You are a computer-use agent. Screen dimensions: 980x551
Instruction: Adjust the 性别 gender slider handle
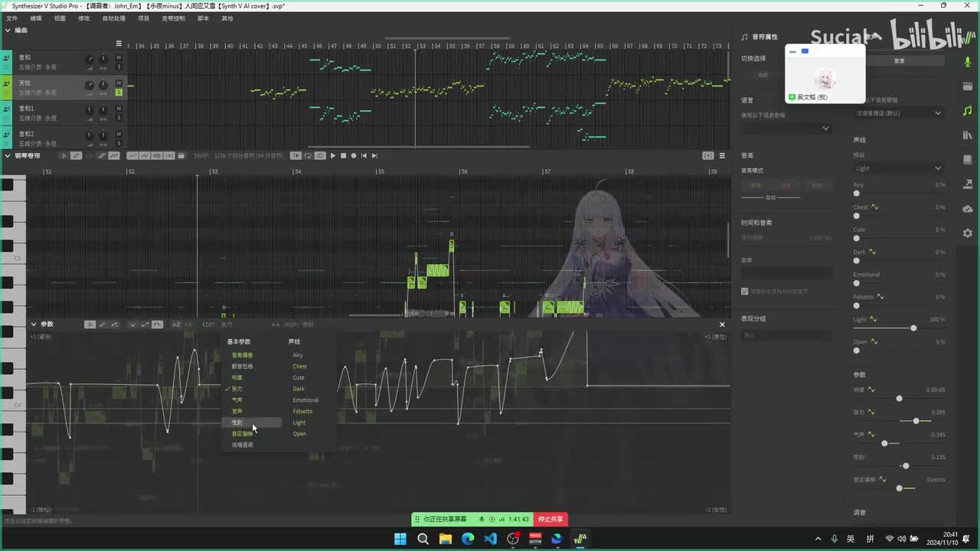[x=906, y=465]
